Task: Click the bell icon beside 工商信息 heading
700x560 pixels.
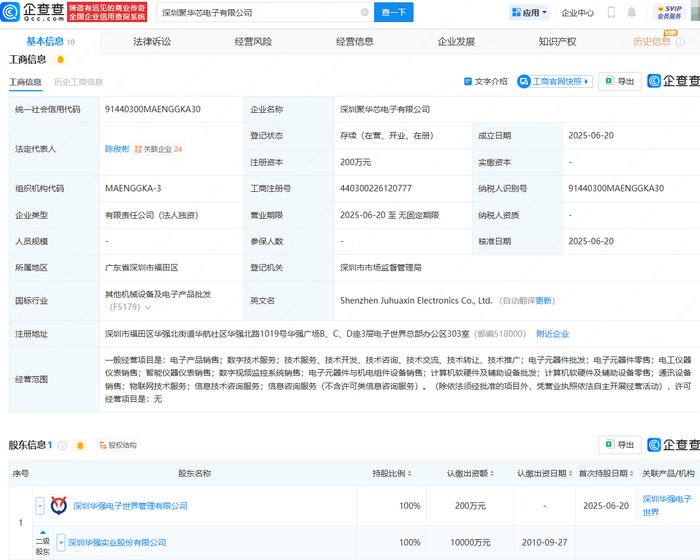Action: pyautogui.click(x=60, y=59)
